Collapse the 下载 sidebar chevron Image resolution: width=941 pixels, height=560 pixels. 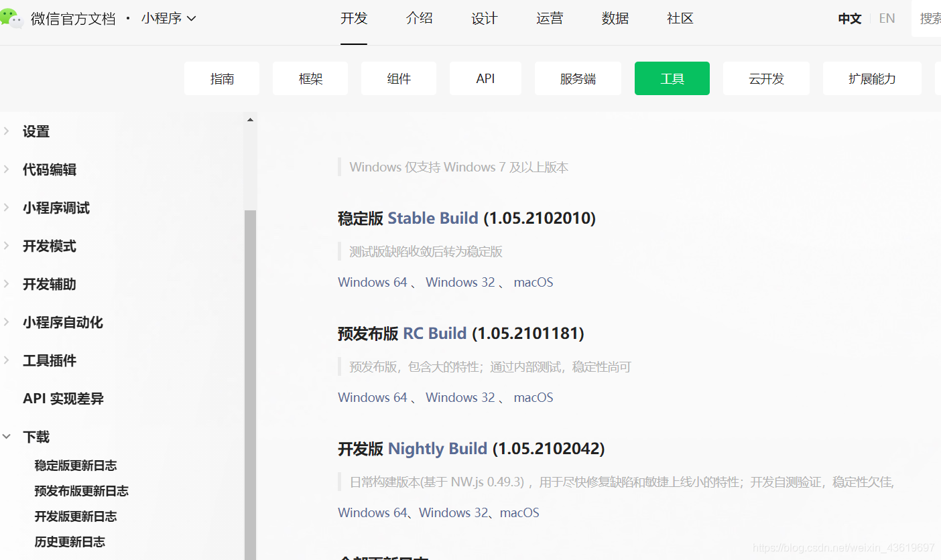tap(7, 437)
